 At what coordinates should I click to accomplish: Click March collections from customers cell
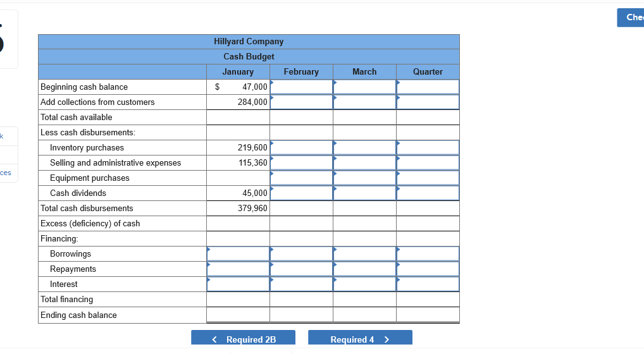pyautogui.click(x=365, y=102)
